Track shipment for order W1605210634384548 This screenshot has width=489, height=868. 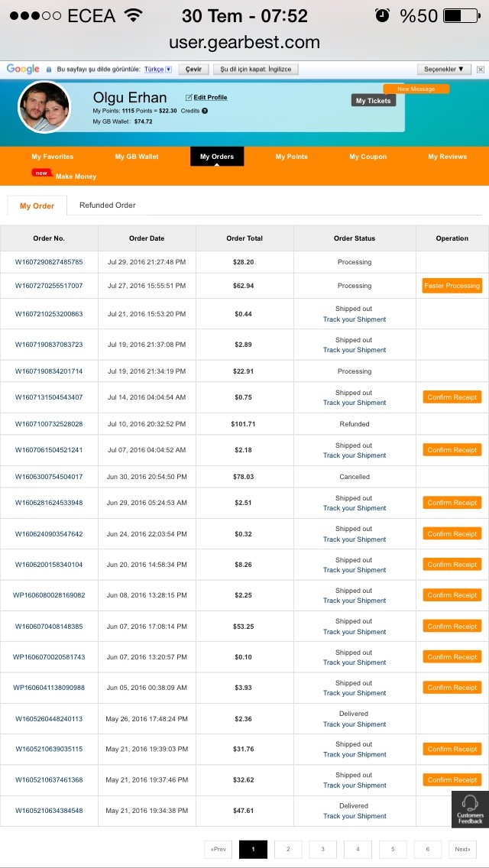point(355,816)
